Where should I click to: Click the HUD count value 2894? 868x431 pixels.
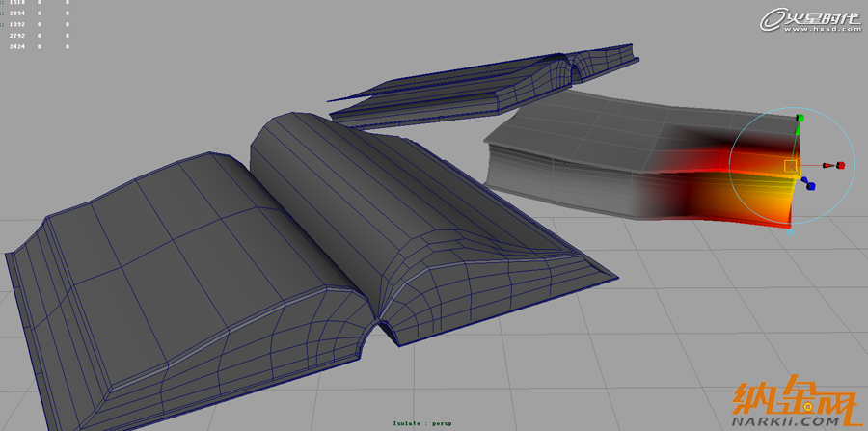[16, 13]
